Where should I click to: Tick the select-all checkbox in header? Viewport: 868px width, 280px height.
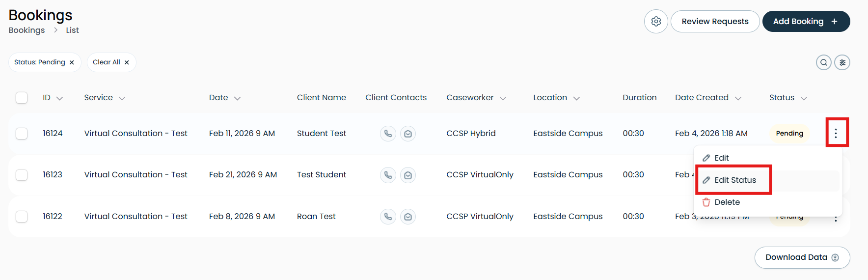(22, 98)
